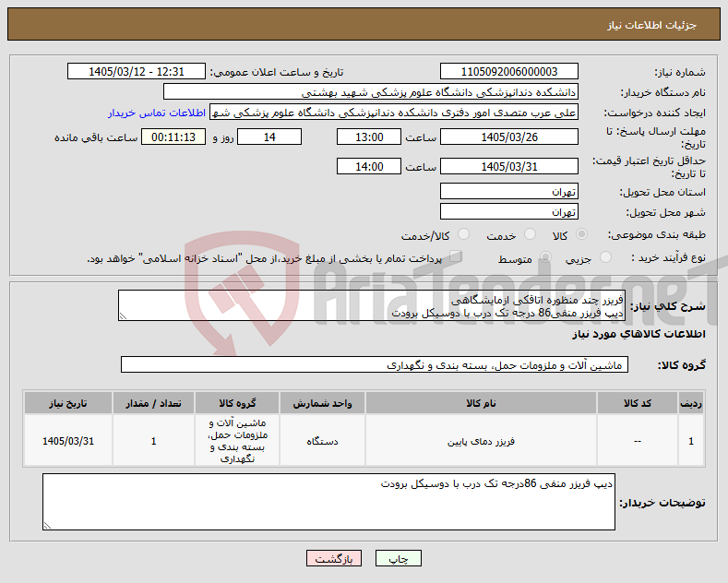Click the table need date 1405/03/31 cell

68,441
